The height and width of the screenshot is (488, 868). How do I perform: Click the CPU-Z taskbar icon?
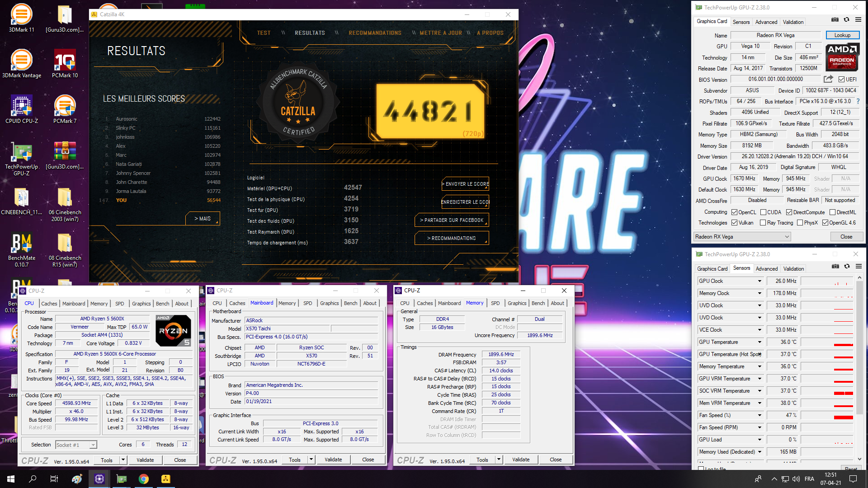[99, 479]
